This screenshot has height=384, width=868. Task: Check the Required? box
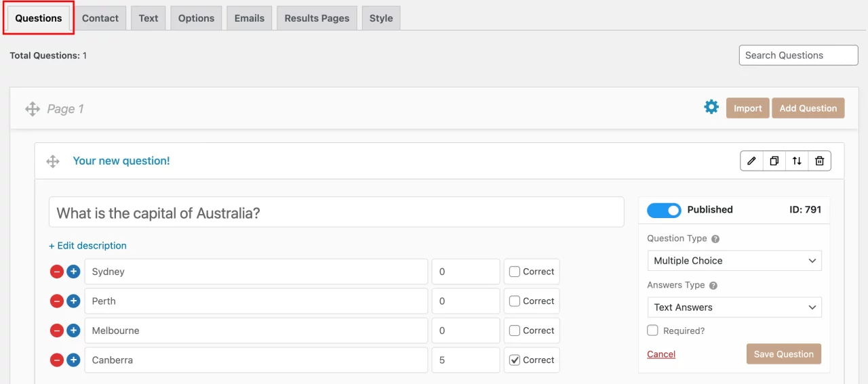coord(652,330)
